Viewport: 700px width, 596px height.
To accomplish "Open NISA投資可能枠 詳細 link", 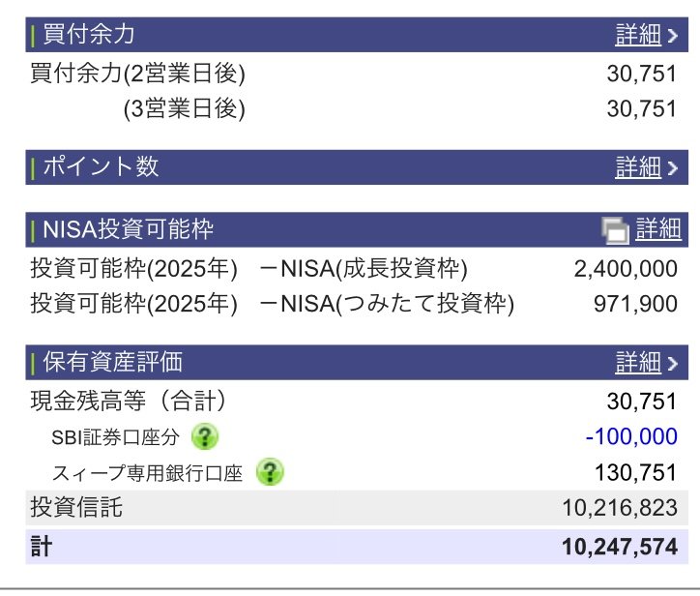I will 658,230.
